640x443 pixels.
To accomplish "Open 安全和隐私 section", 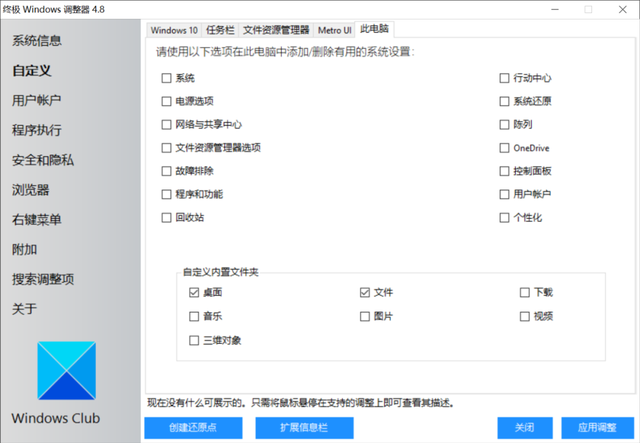I will [43, 160].
